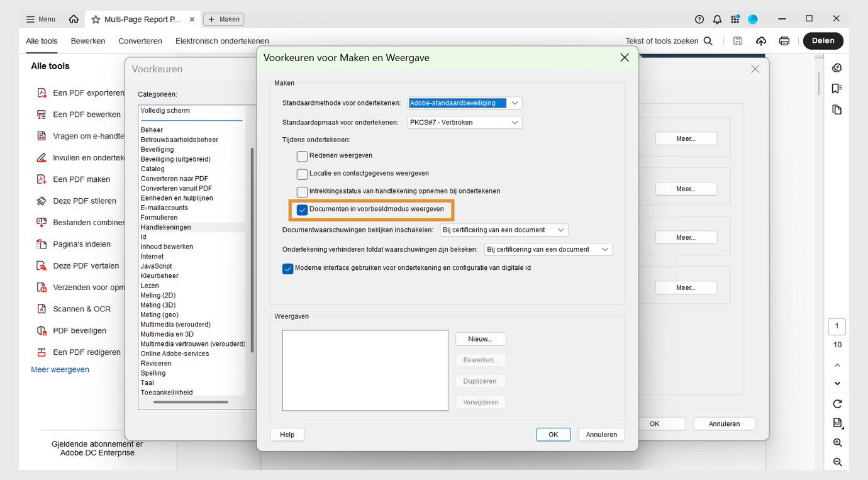Screen dimensions: 868x480
Task: Star the Multi-Page Report document tab
Action: (96, 20)
